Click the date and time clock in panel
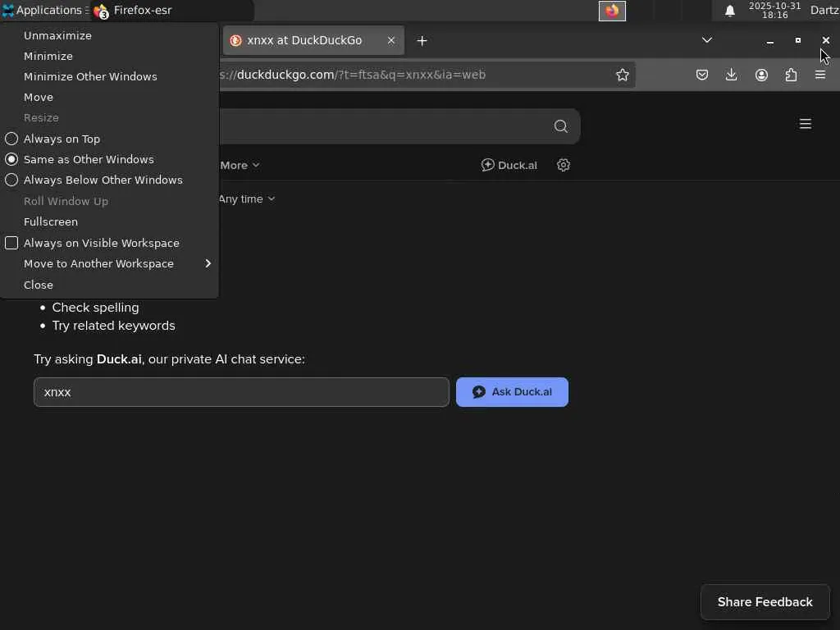This screenshot has height=630, width=840. click(x=774, y=11)
